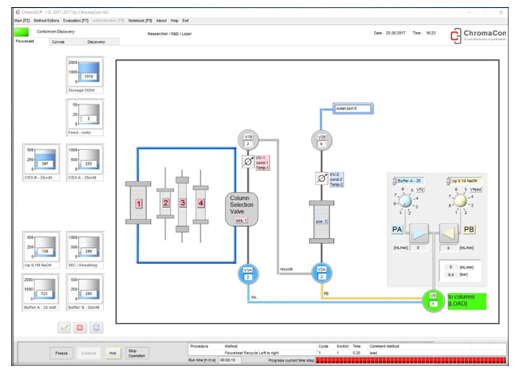
Task: Open the Method Editors menu
Action: coord(46,21)
